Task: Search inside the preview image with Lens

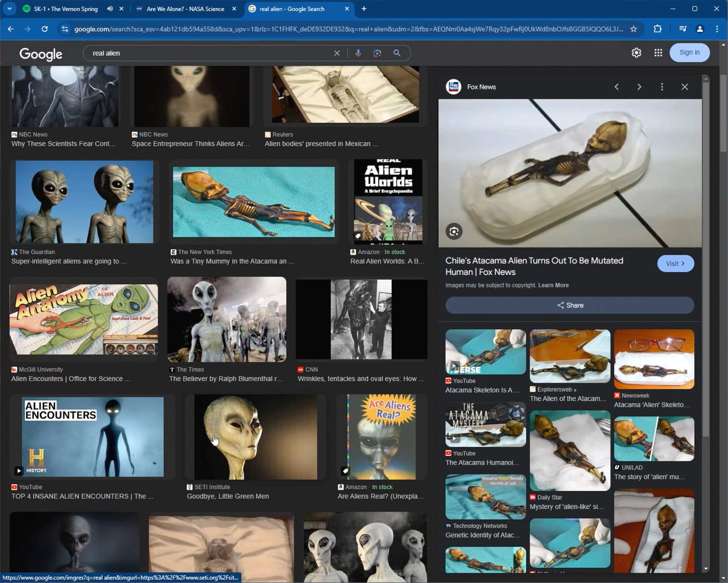Action: point(454,231)
